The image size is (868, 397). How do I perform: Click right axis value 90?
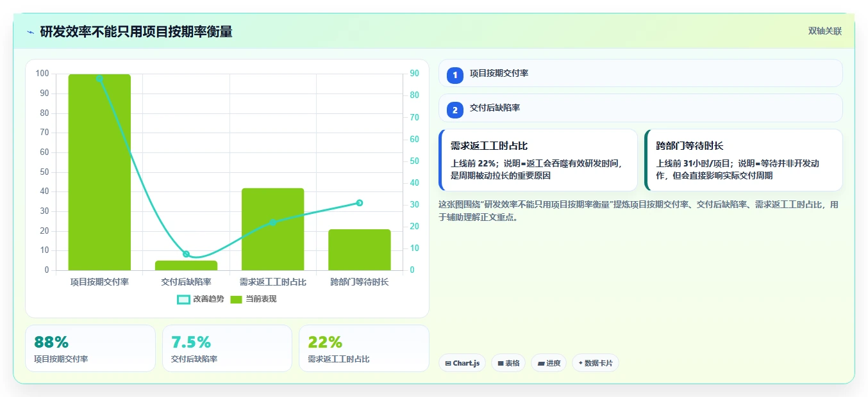click(x=414, y=74)
